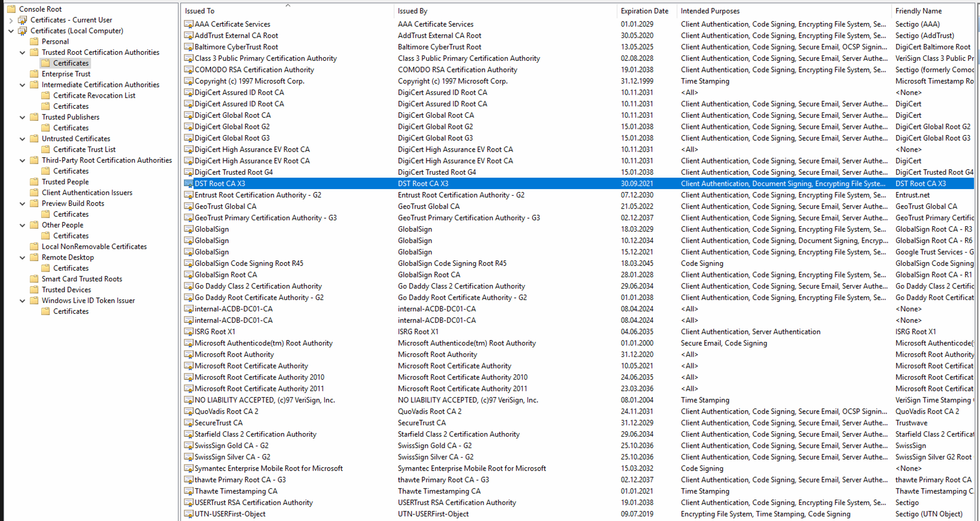Collapse the Windows Live ID Token Issuer node
The height and width of the screenshot is (521, 980).
click(22, 300)
